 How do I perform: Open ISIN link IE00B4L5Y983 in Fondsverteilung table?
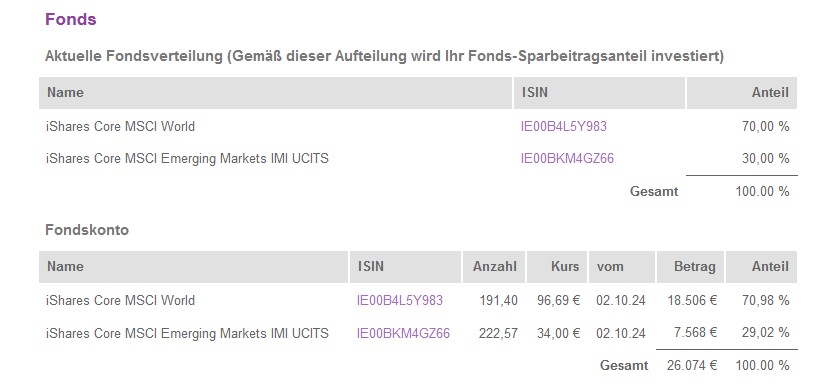pos(563,127)
